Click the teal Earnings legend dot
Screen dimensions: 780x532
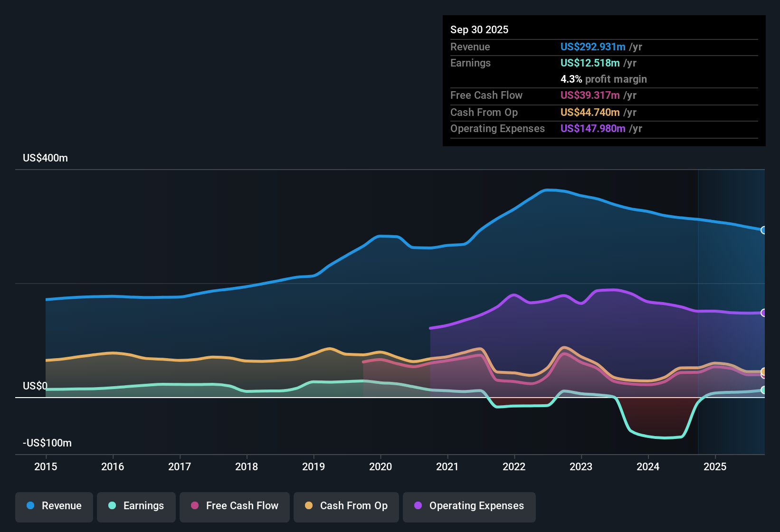[113, 506]
